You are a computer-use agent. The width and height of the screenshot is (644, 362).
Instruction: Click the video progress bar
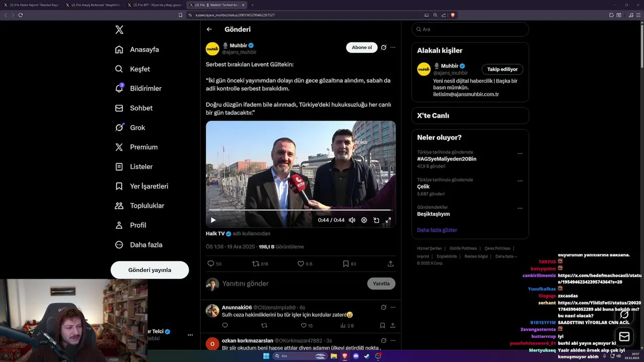[x=300, y=210]
